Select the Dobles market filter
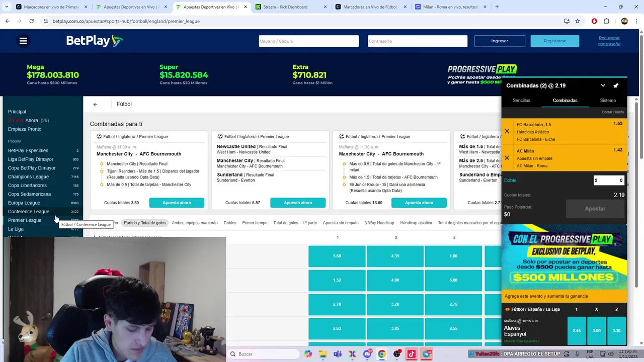 [230, 223]
